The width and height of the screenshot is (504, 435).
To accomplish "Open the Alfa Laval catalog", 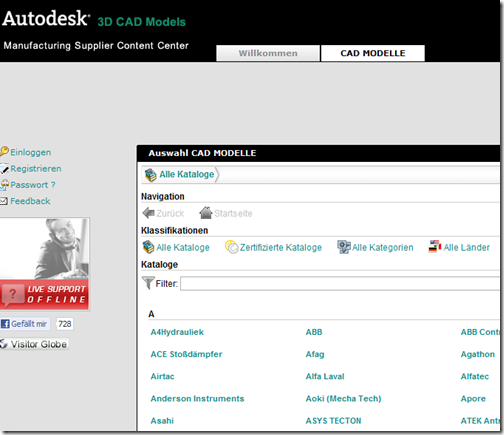I will 325,376.
